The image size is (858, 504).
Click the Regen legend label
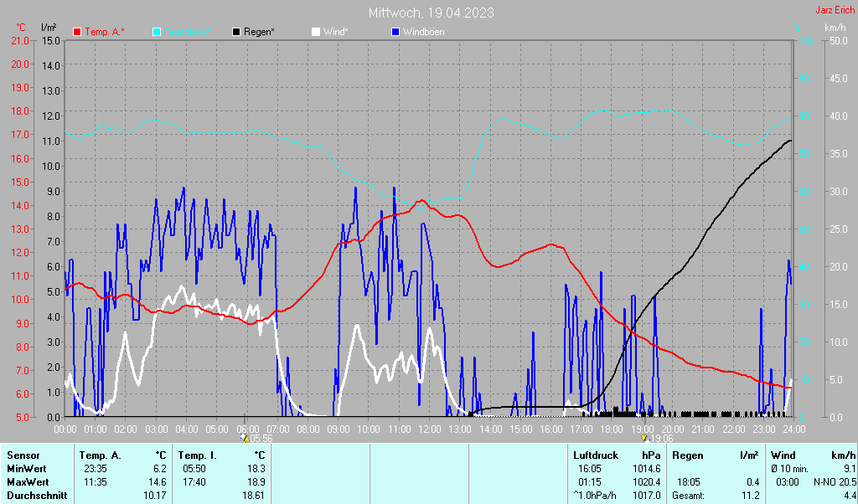(259, 32)
